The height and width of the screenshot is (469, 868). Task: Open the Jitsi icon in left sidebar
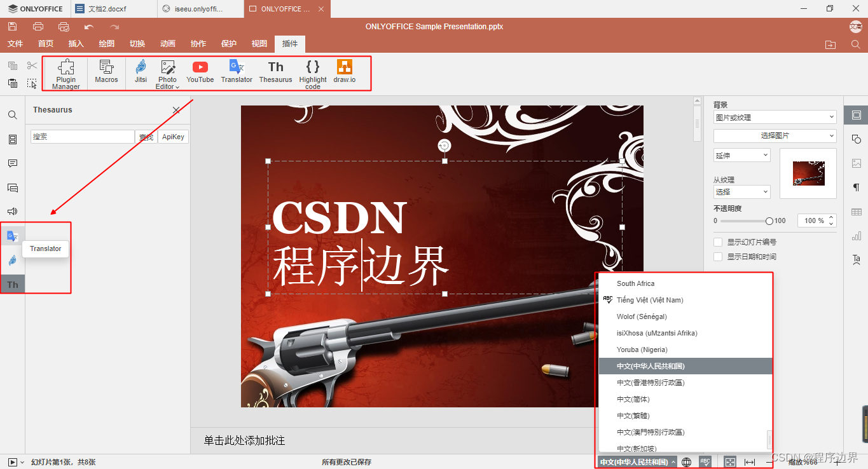click(x=13, y=261)
